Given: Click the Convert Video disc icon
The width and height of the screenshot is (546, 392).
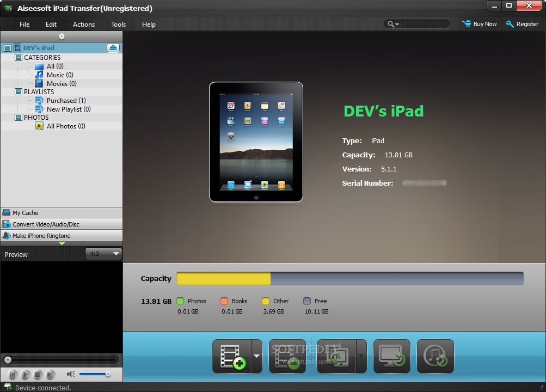Looking at the screenshot, I should pyautogui.click(x=7, y=224).
